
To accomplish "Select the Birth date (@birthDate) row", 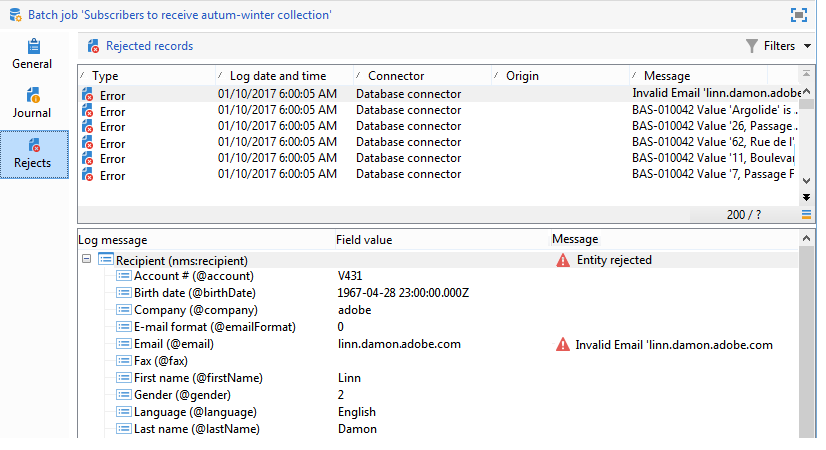I will pyautogui.click(x=194, y=293).
